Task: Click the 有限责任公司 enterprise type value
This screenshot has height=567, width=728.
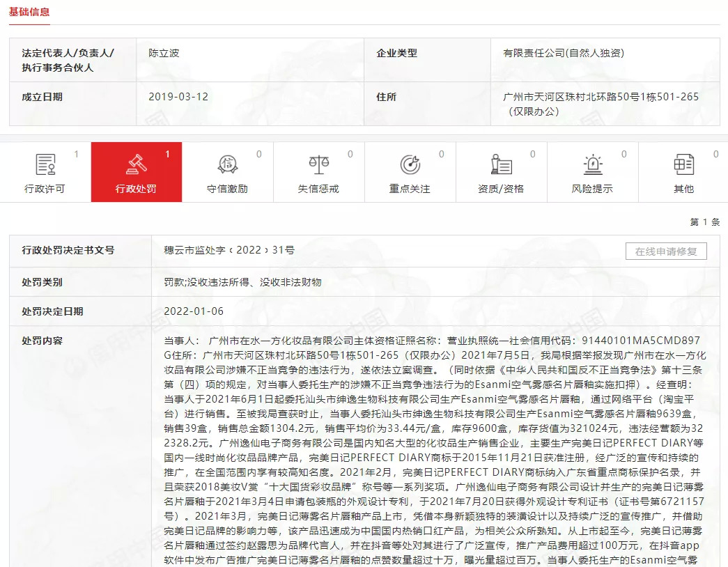Action: coord(564,53)
